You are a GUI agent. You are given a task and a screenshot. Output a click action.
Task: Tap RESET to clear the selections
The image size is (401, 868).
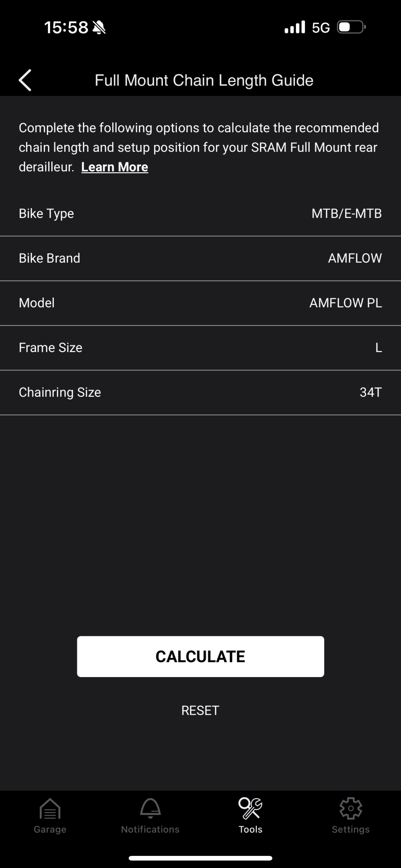tap(200, 710)
